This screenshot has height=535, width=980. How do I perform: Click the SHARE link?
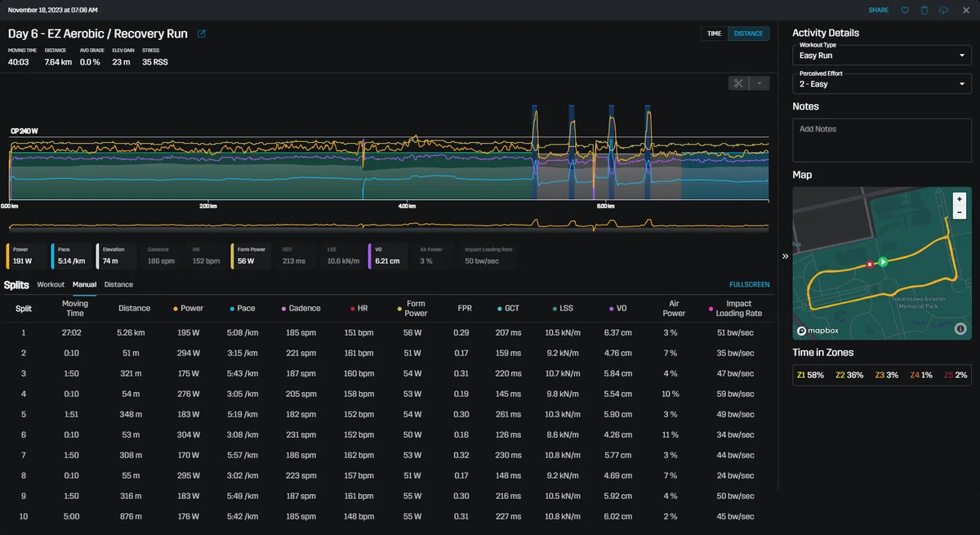(x=879, y=10)
